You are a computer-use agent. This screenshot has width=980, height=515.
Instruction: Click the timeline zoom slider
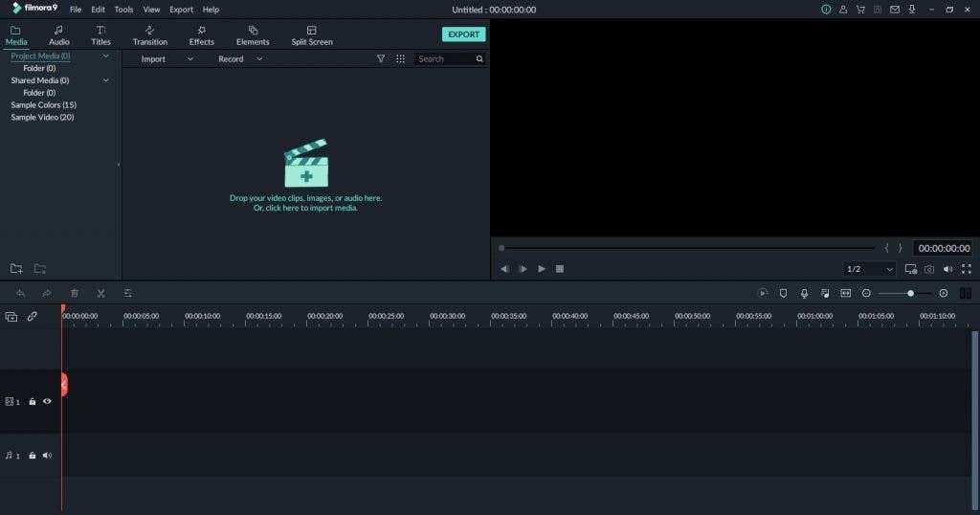coord(904,293)
